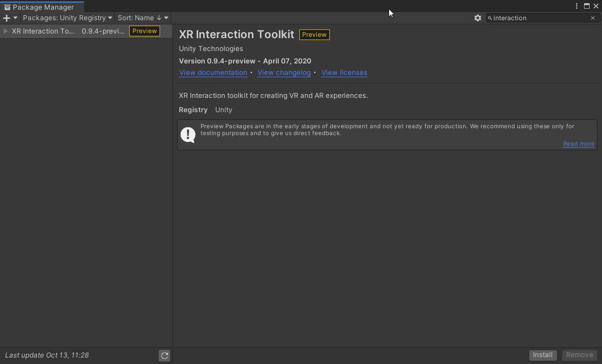The height and width of the screenshot is (364, 602).
Task: Click the warning info icon
Action: 188,135
